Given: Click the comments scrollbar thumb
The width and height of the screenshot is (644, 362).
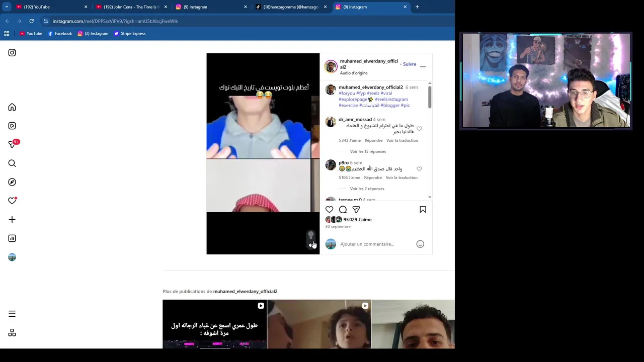Looking at the screenshot, I should (x=430, y=97).
